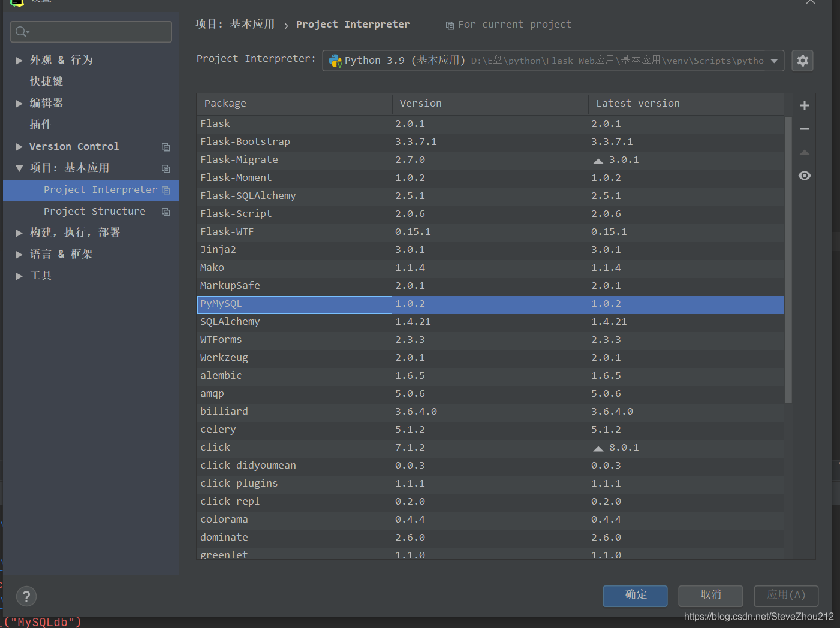Screen dimensions: 840x628
Task: Expand the 外观 & 行为 section
Action: [x=19, y=60]
